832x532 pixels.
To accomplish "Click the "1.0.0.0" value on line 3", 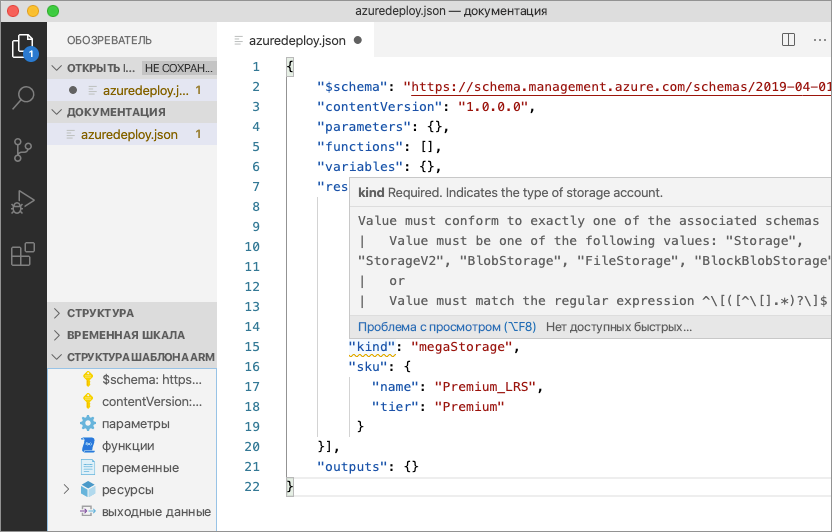I will (x=493, y=107).
